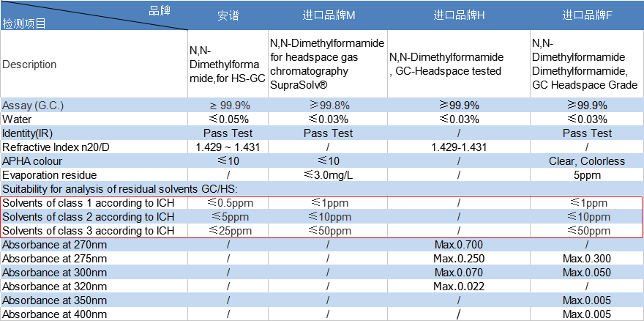Click the 安谱 column header
This screenshot has width=644, height=321.
tap(228, 15)
